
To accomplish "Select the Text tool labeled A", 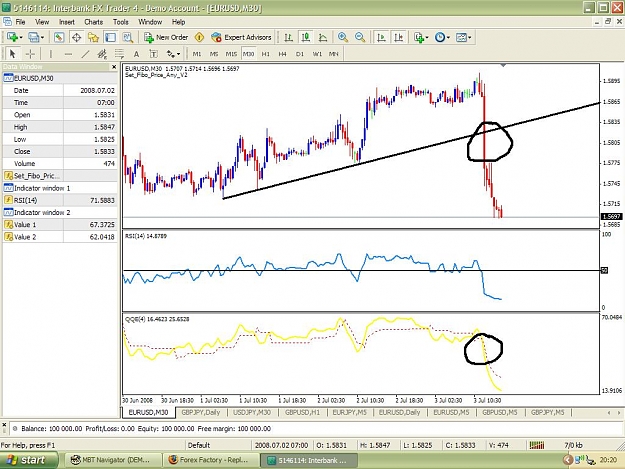I will pyautogui.click(x=136, y=54).
